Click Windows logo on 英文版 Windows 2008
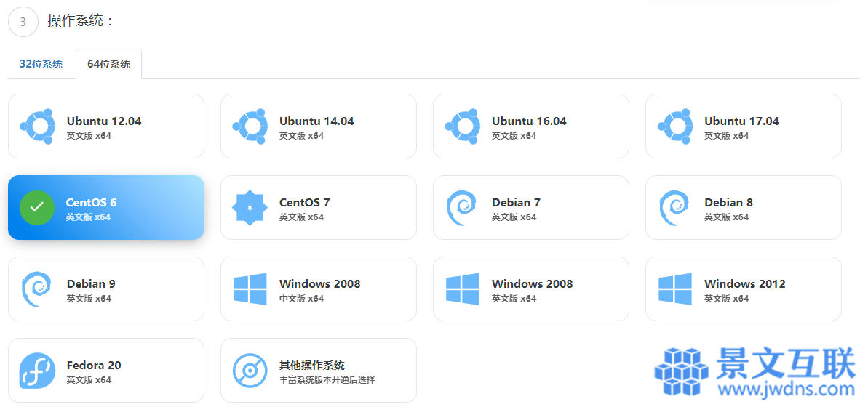The width and height of the screenshot is (868, 415). 463,289
